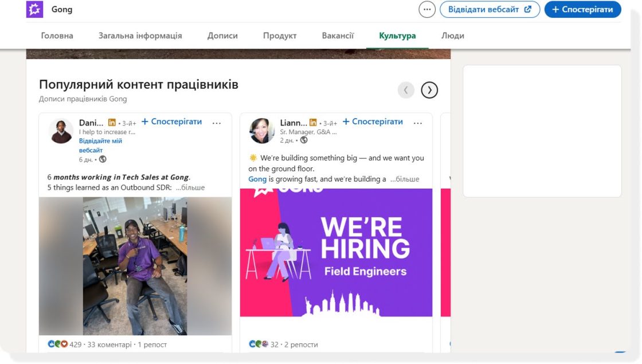Open the three-dot menu on Liann's post

(418, 123)
